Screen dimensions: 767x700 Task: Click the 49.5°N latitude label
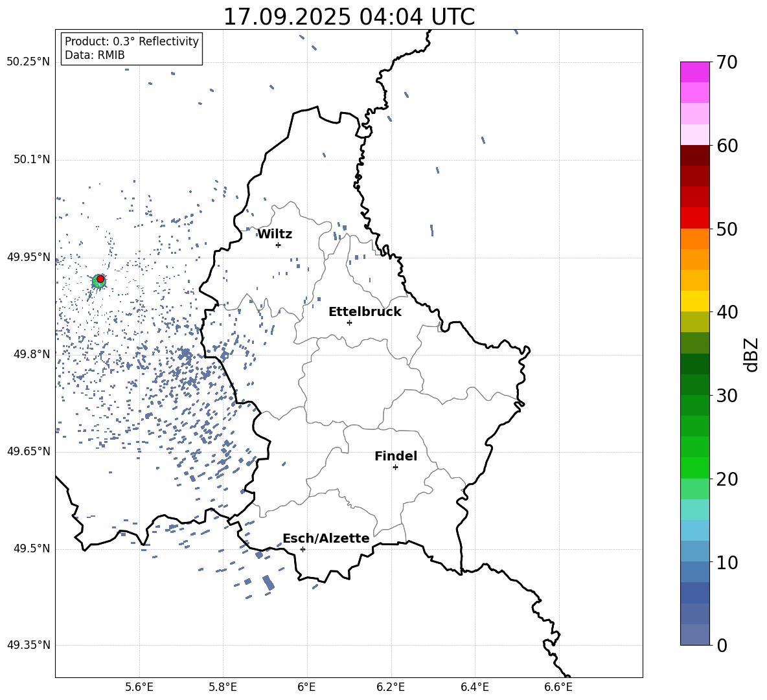click(32, 548)
